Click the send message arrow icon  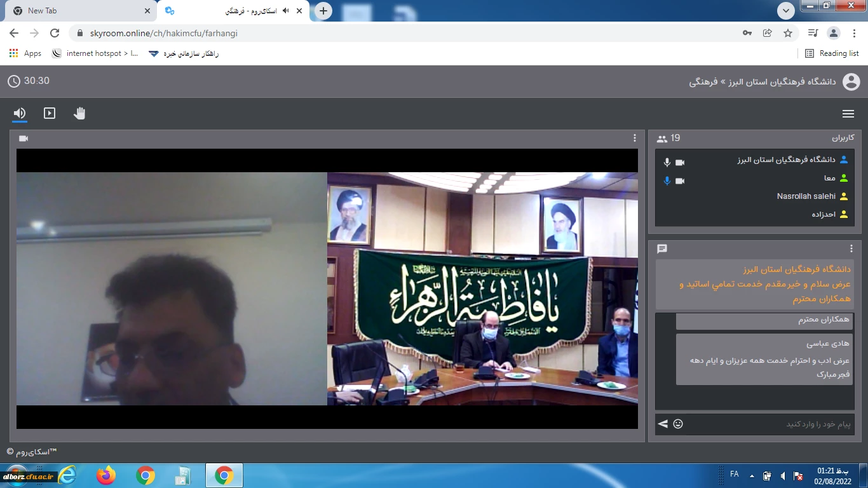[663, 424]
